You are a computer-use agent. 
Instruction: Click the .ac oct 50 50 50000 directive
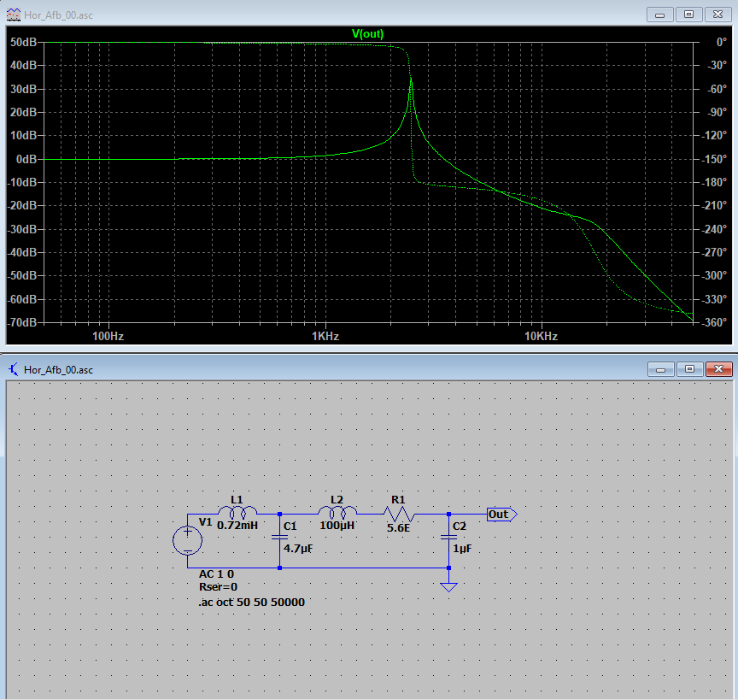252,603
